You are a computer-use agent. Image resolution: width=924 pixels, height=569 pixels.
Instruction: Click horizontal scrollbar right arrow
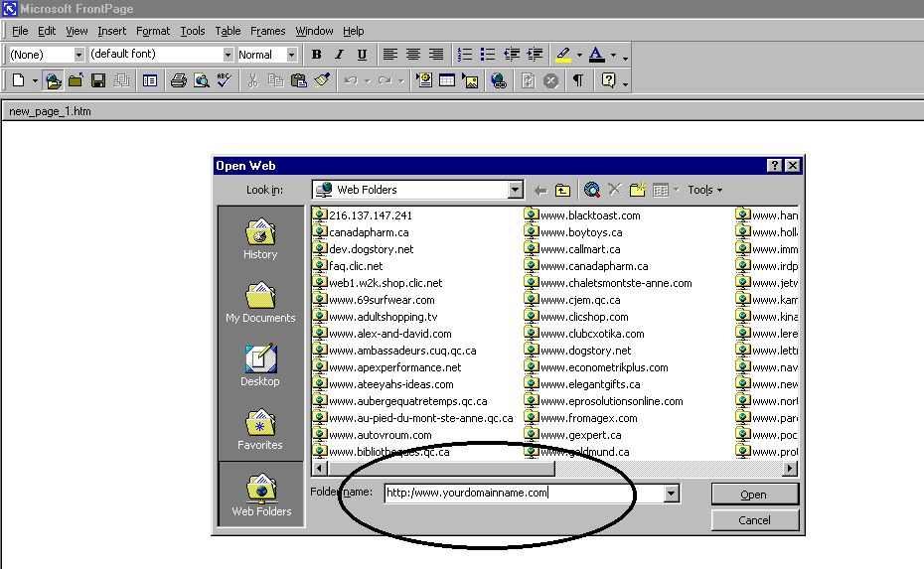click(x=790, y=469)
